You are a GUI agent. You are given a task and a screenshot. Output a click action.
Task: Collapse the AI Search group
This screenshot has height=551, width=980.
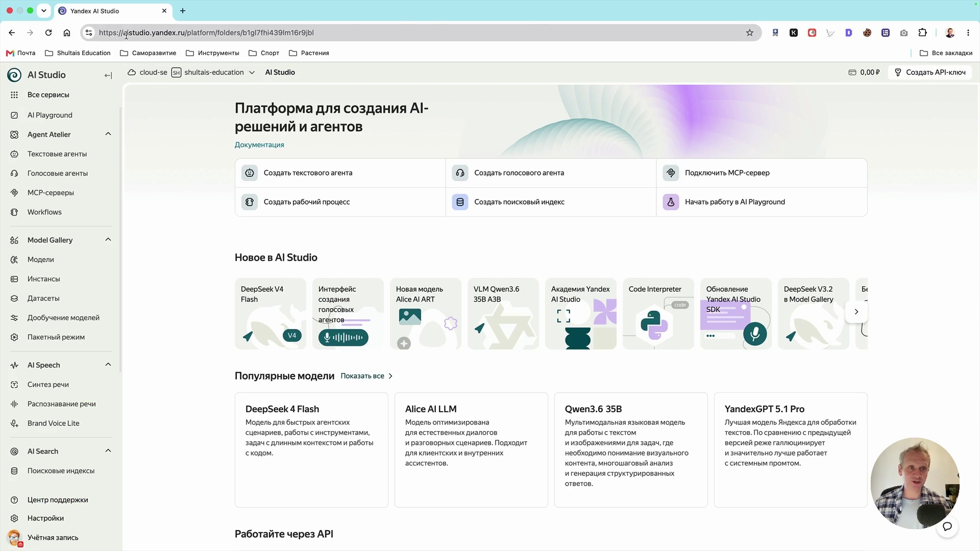pyautogui.click(x=108, y=451)
